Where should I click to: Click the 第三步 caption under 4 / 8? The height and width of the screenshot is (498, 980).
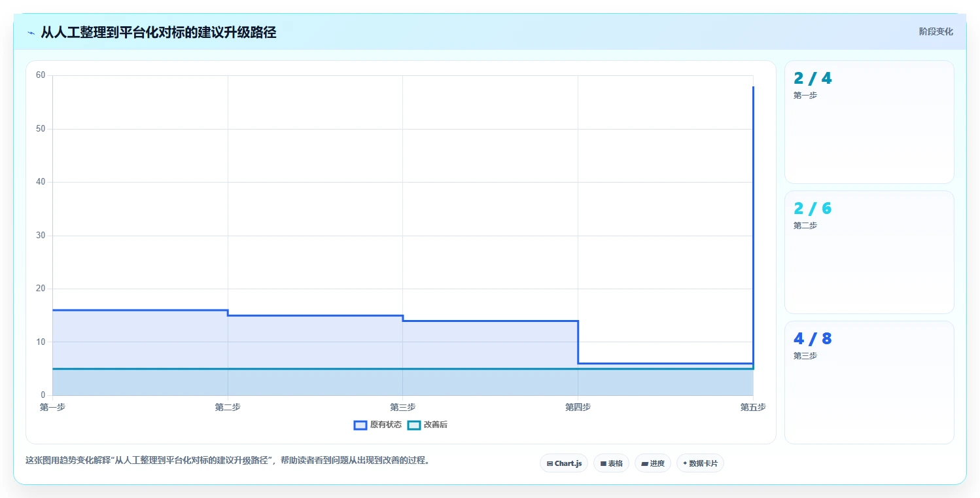[x=805, y=356]
